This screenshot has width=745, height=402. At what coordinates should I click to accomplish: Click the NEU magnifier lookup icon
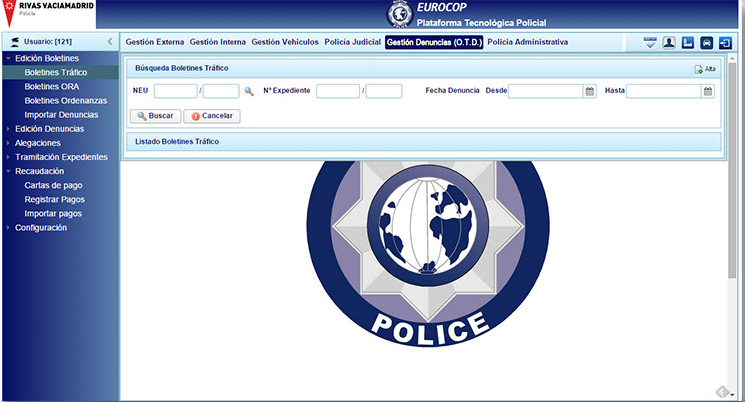point(249,91)
